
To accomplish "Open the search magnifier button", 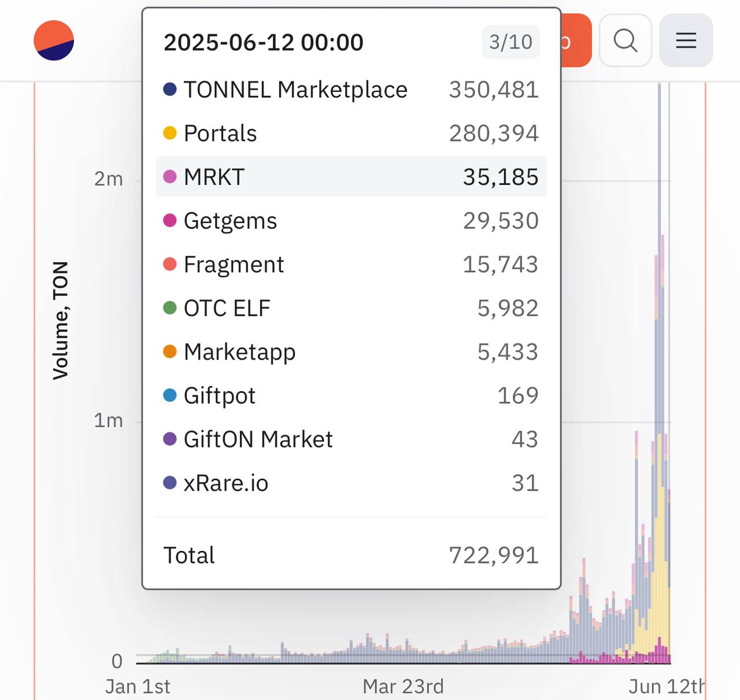I will [626, 40].
